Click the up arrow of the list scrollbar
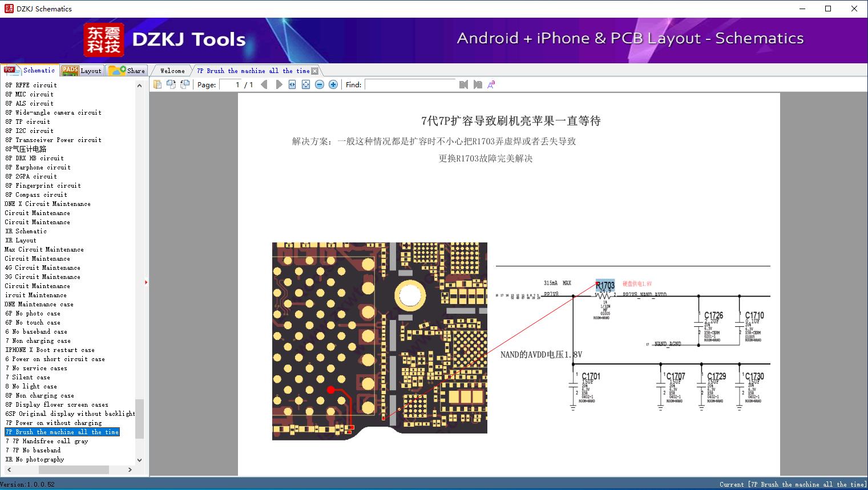The image size is (868, 490). click(139, 86)
